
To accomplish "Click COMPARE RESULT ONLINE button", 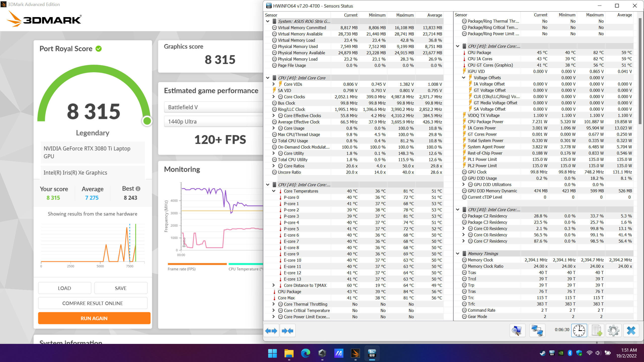I will (93, 303).
